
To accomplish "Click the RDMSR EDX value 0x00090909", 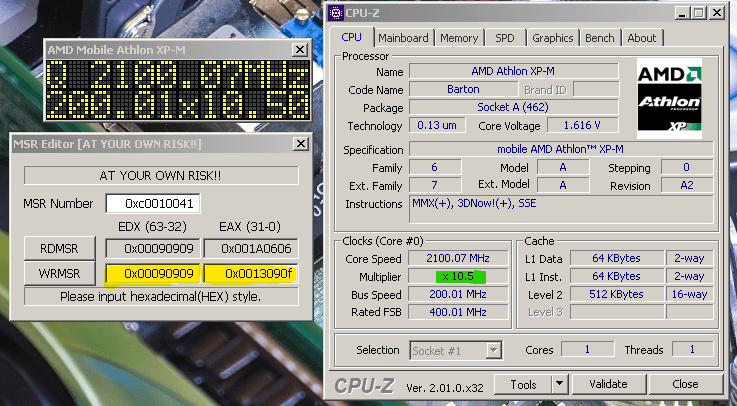I will tap(153, 249).
